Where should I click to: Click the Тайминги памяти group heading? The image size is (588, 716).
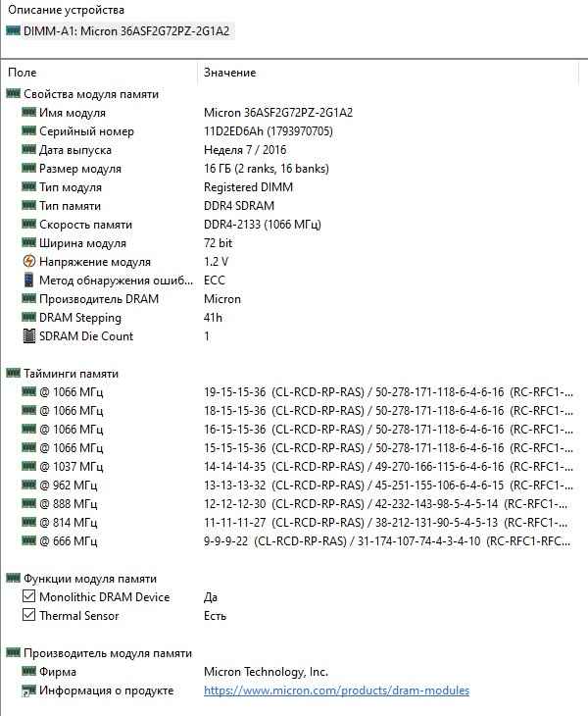72,374
